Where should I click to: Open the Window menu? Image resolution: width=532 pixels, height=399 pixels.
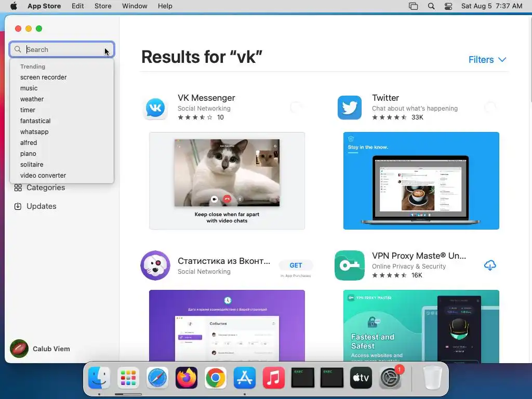pos(135,6)
